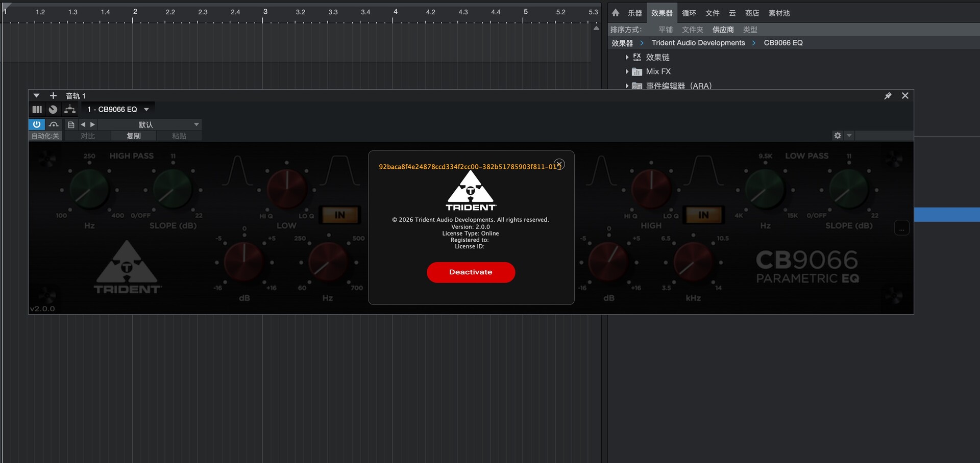Click the browser Home icon
This screenshot has width=980, height=463.
click(x=616, y=13)
